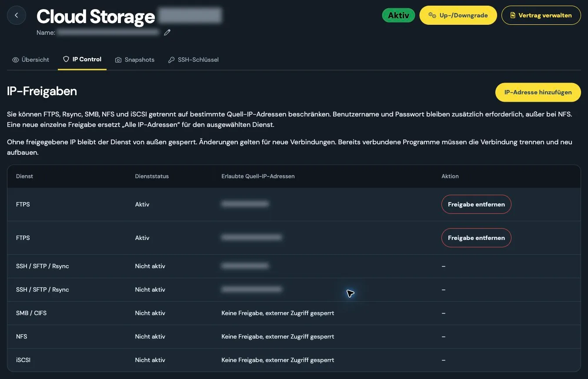The image size is (588, 379).
Task: Open Vertrag verwalten
Action: (541, 15)
